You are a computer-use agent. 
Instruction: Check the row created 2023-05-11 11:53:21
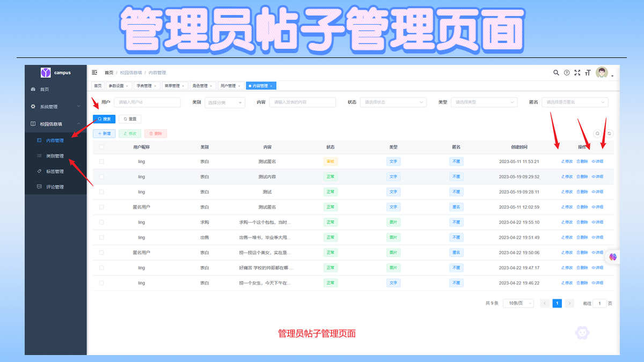(x=101, y=161)
